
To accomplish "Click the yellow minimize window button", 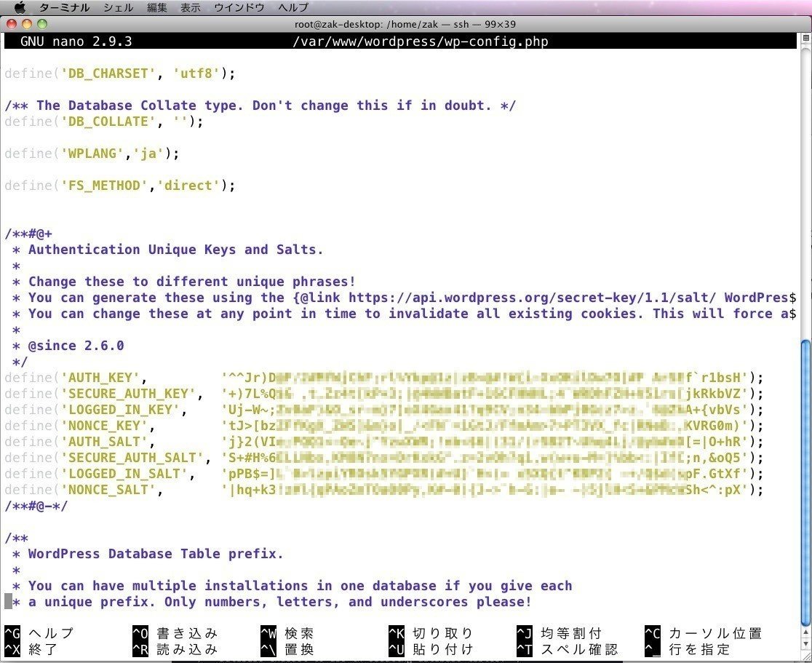I will [x=27, y=24].
